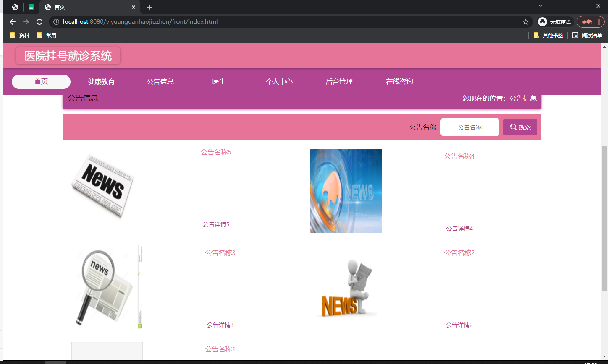Open the orange NEWS figure thumbnail

[x=346, y=287]
